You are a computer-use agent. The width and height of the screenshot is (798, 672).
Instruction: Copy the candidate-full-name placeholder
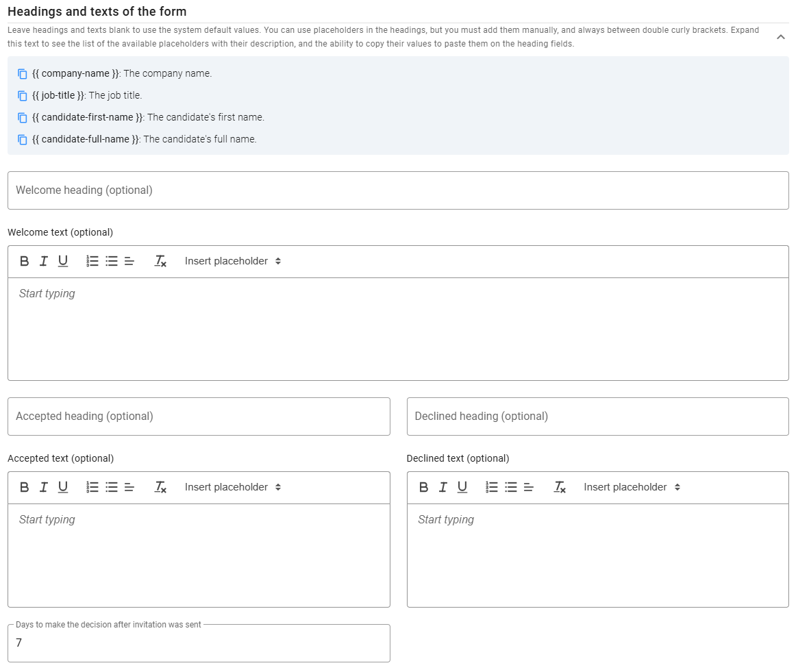pos(21,139)
